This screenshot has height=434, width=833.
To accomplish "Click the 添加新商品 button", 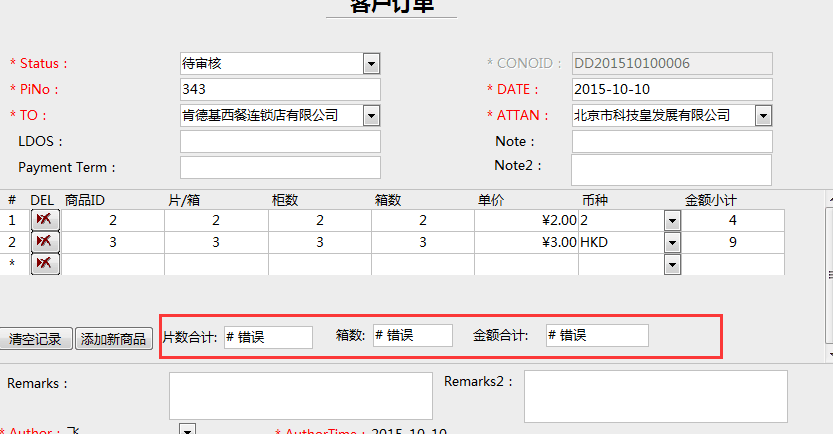I will coord(114,339).
